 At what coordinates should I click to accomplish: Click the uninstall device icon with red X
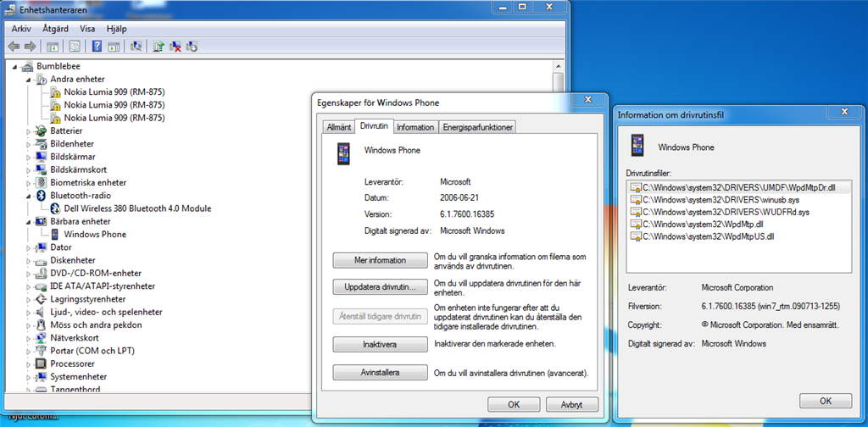tap(175, 47)
